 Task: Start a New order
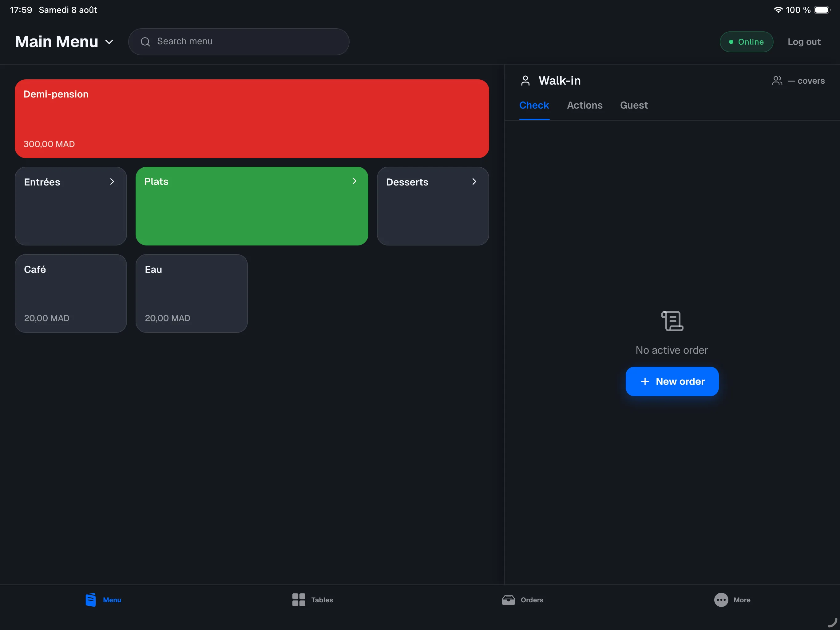click(672, 381)
